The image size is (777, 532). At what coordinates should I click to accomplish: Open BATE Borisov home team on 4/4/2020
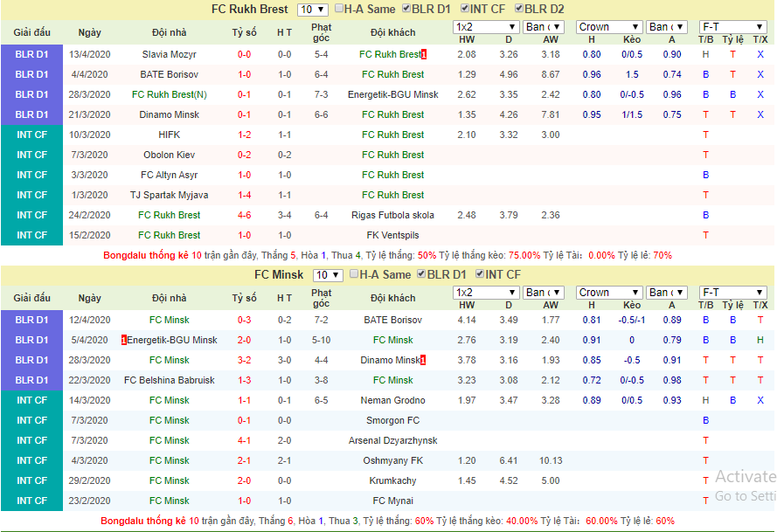coord(169,75)
